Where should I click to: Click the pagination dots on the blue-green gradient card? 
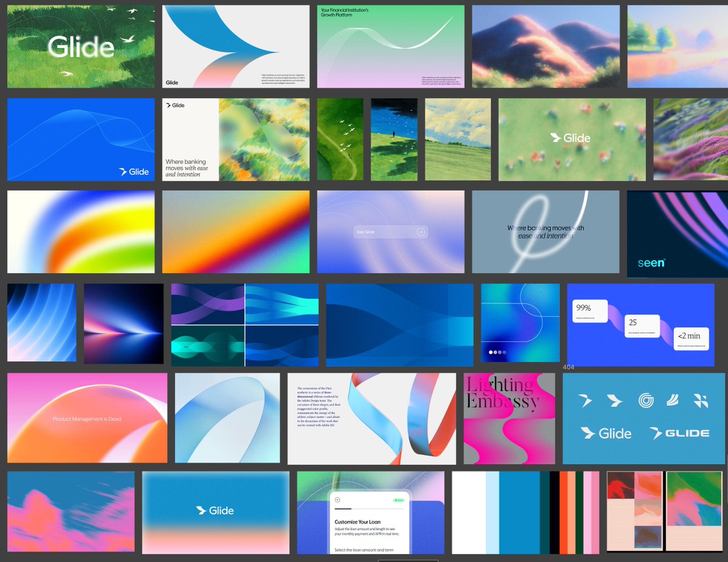[x=497, y=352]
